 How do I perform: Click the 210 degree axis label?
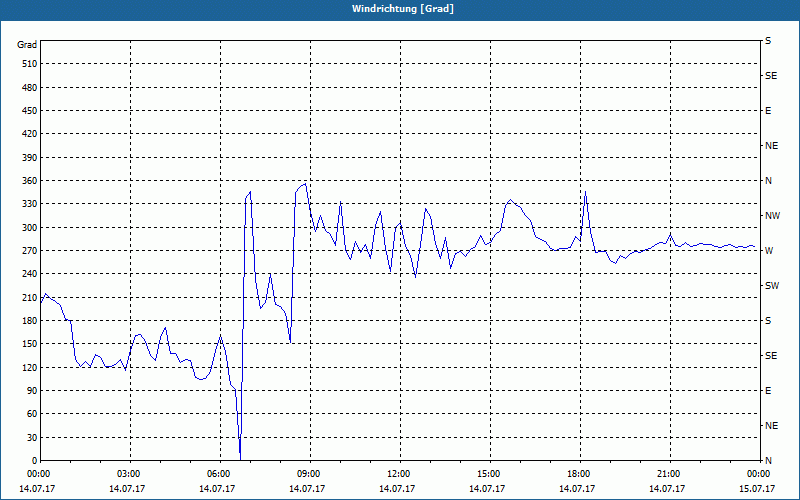[x=29, y=297]
